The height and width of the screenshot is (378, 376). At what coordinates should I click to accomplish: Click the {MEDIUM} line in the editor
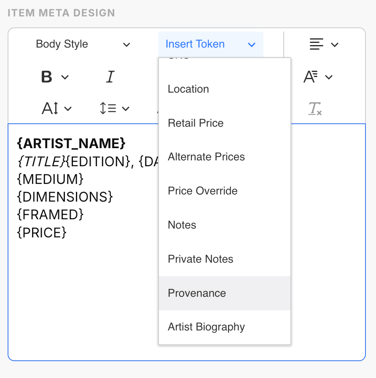pyautogui.click(x=50, y=179)
